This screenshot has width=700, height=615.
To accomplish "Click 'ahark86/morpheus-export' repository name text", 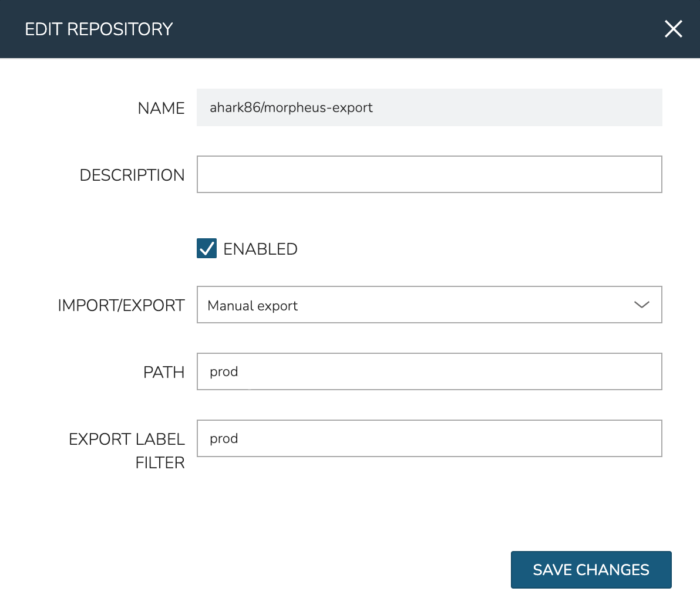I will coord(291,107).
